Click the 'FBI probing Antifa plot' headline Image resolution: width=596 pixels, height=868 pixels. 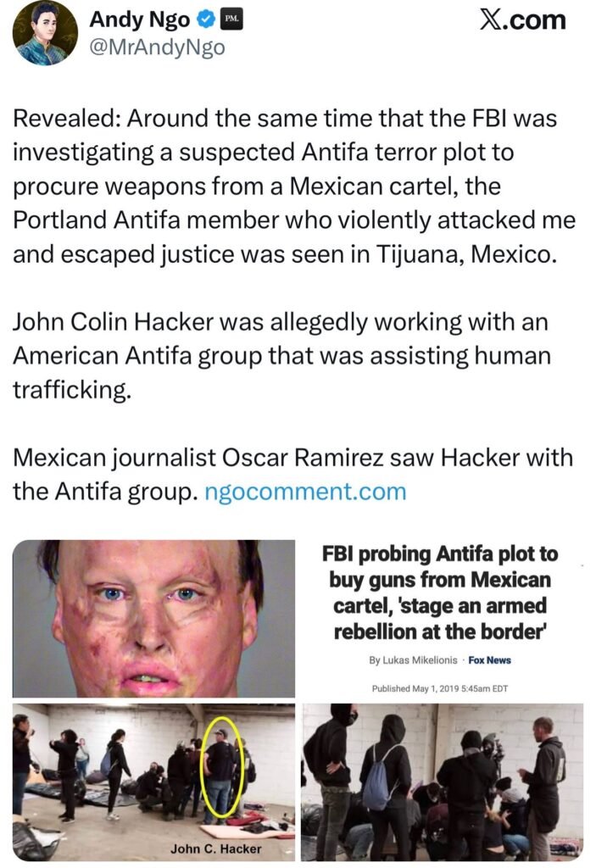[x=440, y=593]
